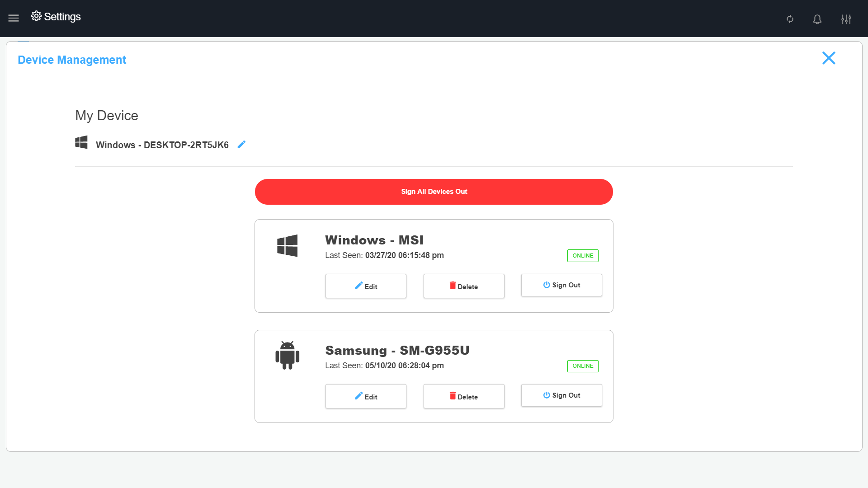
Task: Open the hamburger menu
Action: pyautogui.click(x=14, y=18)
